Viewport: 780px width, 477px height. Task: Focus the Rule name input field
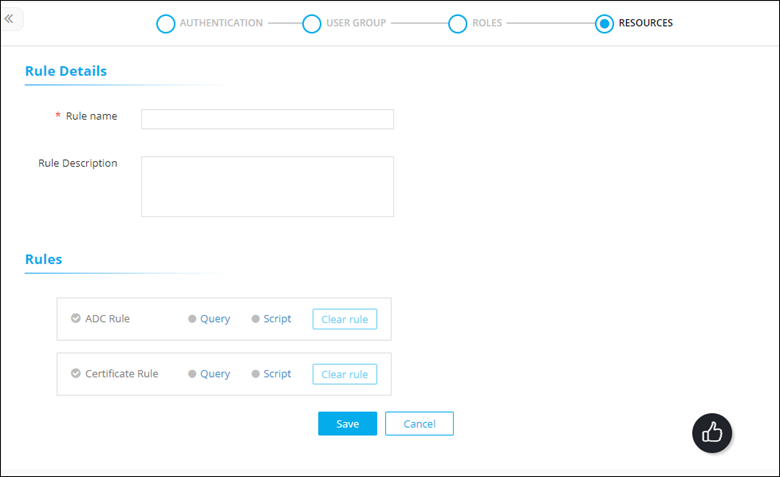click(x=267, y=119)
